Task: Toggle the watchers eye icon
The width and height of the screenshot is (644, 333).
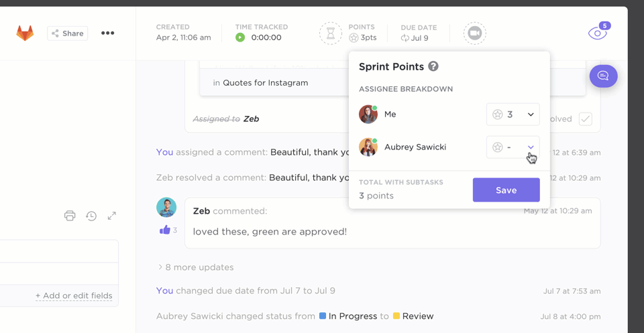Action: [x=596, y=33]
